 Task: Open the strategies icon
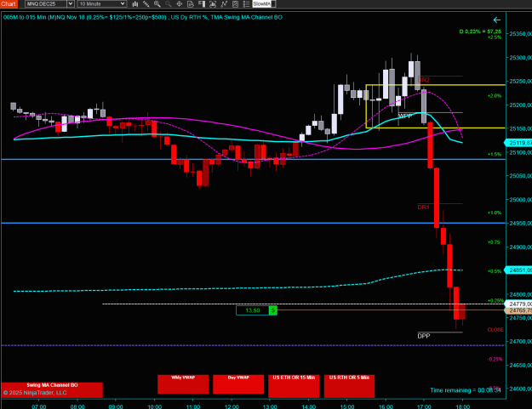point(235,4)
